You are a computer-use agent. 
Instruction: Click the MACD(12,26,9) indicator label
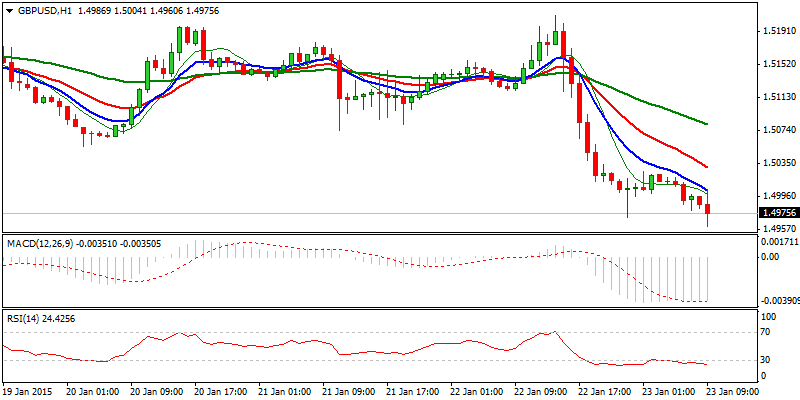[40, 243]
